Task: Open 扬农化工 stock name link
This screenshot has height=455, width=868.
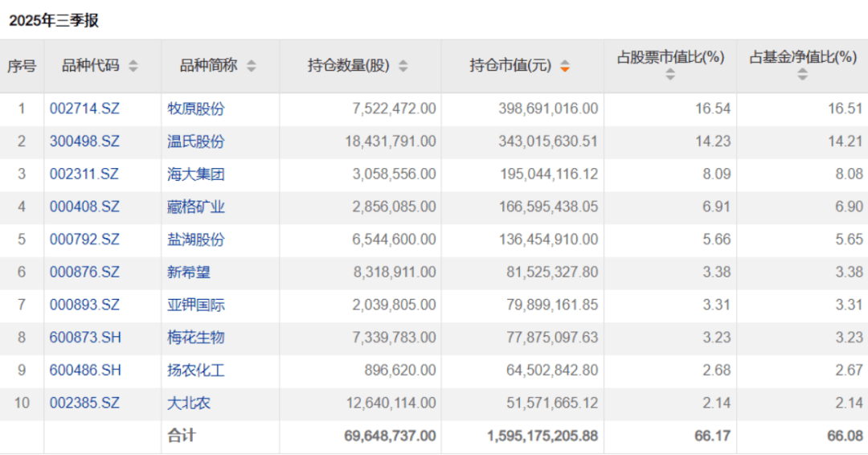Action: click(196, 370)
